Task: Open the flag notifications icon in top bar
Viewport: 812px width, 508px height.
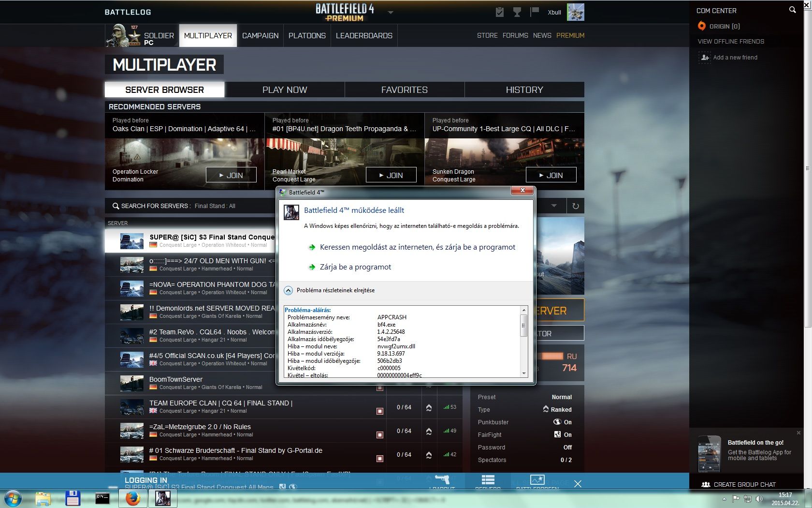Action: pyautogui.click(x=535, y=12)
